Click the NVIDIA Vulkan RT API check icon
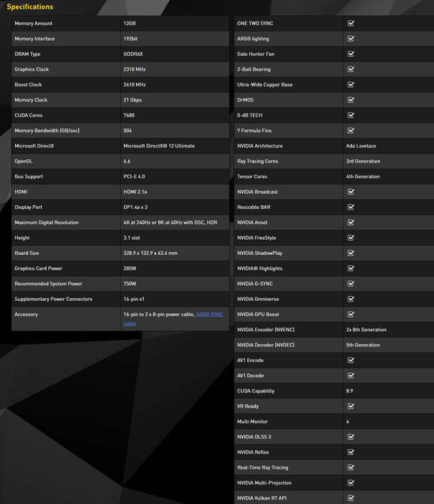The height and width of the screenshot is (504, 434). (351, 498)
